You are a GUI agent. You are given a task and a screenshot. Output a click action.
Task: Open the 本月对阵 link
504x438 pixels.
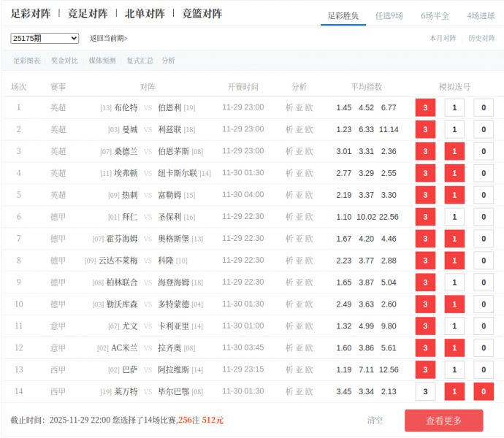[x=443, y=38]
